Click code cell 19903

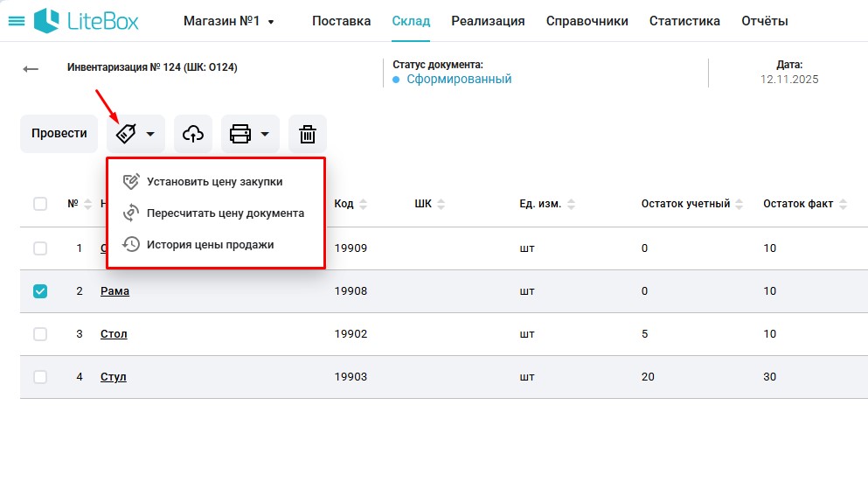[351, 377]
